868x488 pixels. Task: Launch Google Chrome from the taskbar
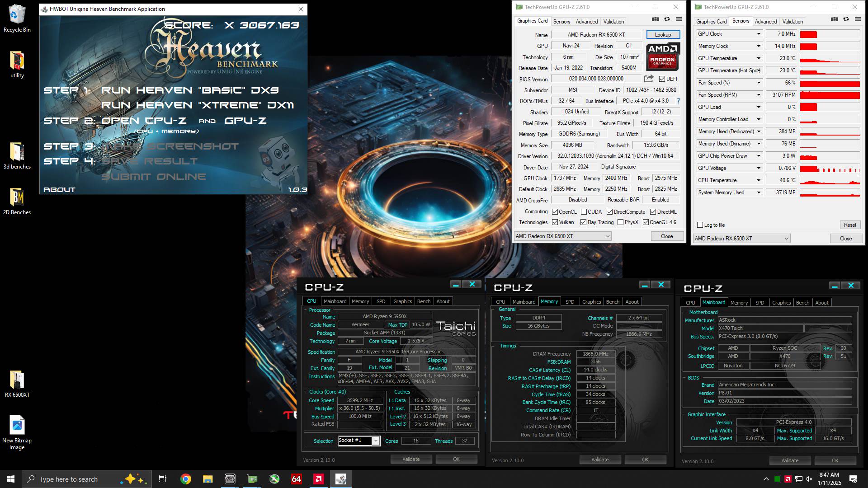[x=185, y=479]
